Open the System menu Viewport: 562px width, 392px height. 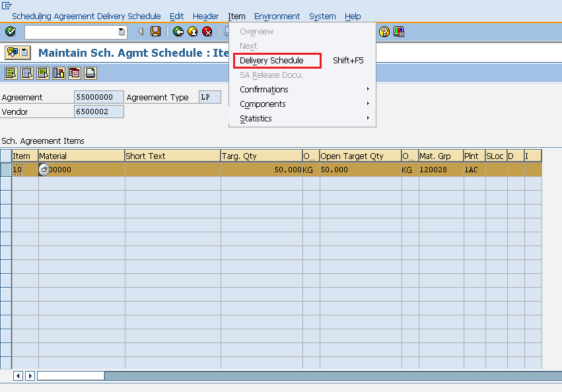point(322,16)
